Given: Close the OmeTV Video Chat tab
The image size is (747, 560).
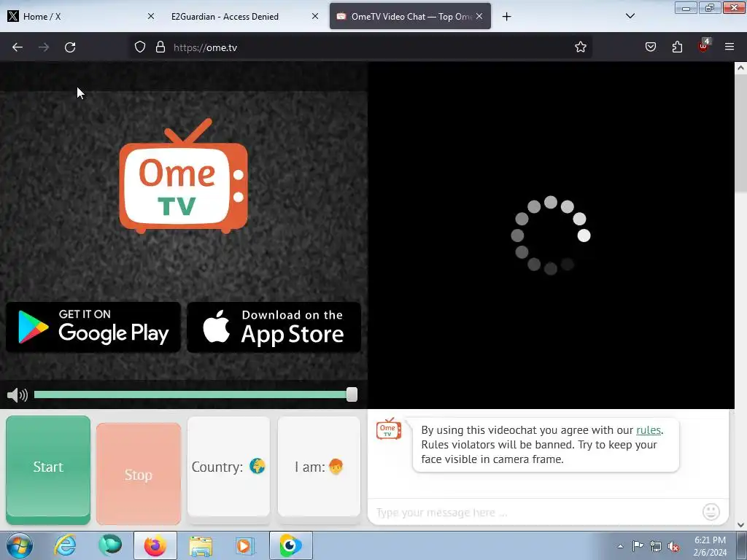Looking at the screenshot, I should (x=479, y=16).
